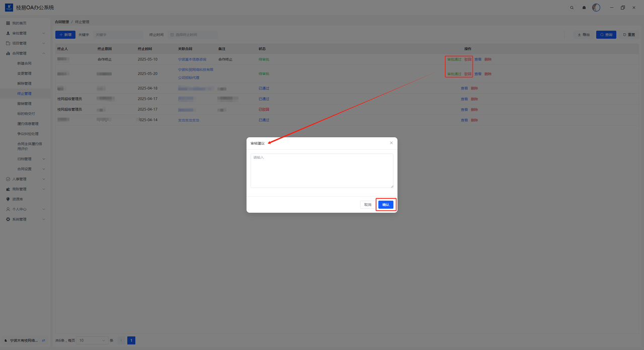
Task: Expand the 审批管理 sidebar menu
Action: point(25,33)
